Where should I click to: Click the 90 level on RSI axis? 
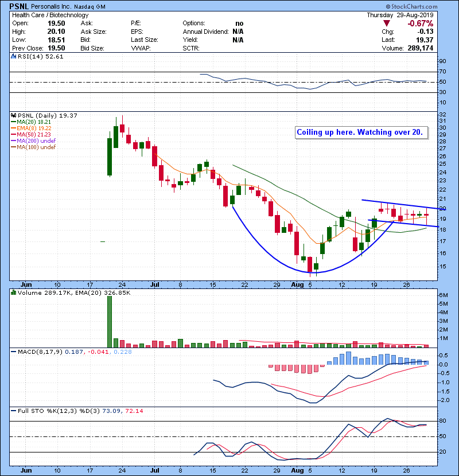tap(442, 61)
